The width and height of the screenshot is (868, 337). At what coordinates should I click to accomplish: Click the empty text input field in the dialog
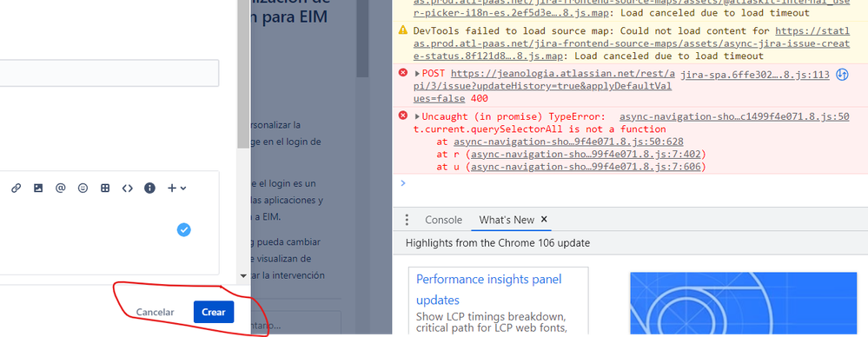point(109,73)
